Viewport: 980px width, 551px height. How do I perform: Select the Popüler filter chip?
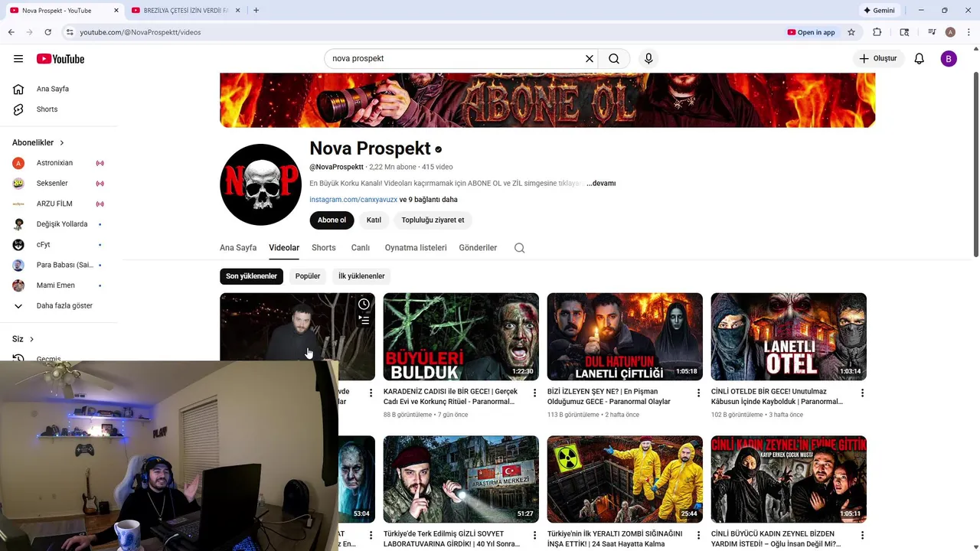pyautogui.click(x=308, y=276)
